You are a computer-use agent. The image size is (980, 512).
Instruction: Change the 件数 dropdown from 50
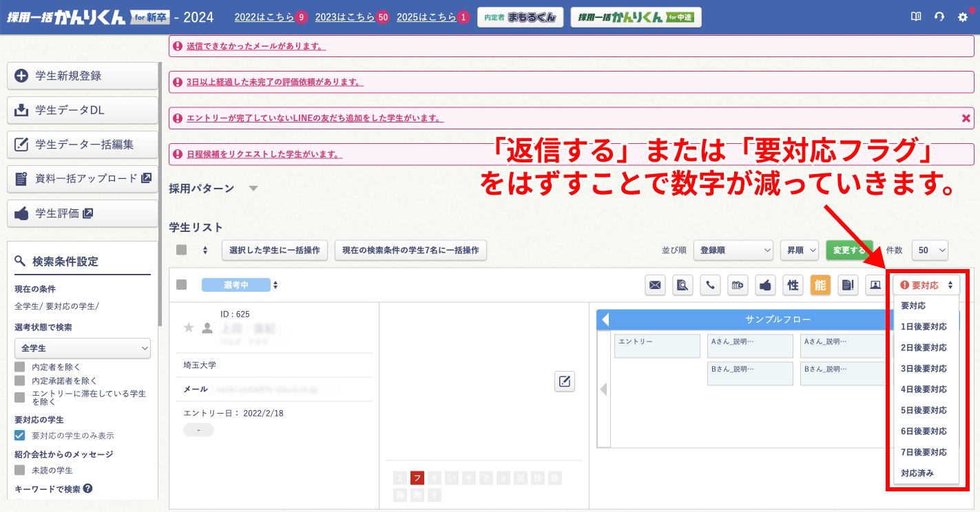coord(930,250)
